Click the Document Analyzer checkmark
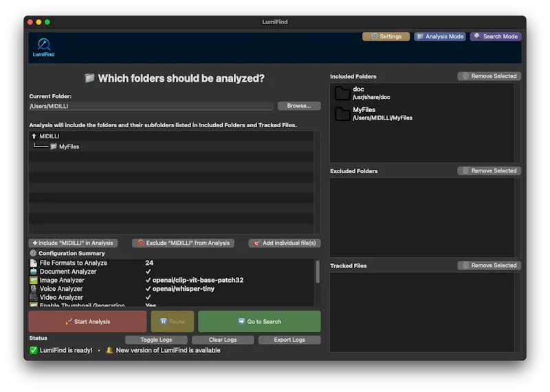Viewport: 550px width, 392px height. (x=148, y=271)
